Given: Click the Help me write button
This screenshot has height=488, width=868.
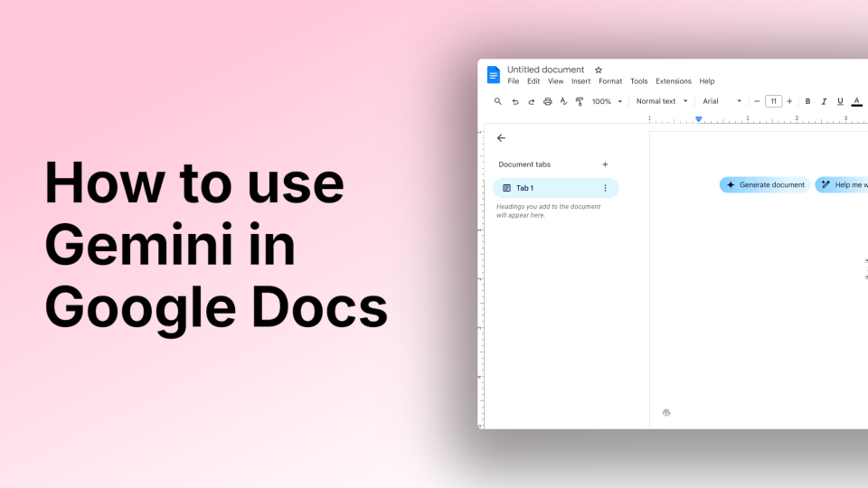Looking at the screenshot, I should point(842,184).
